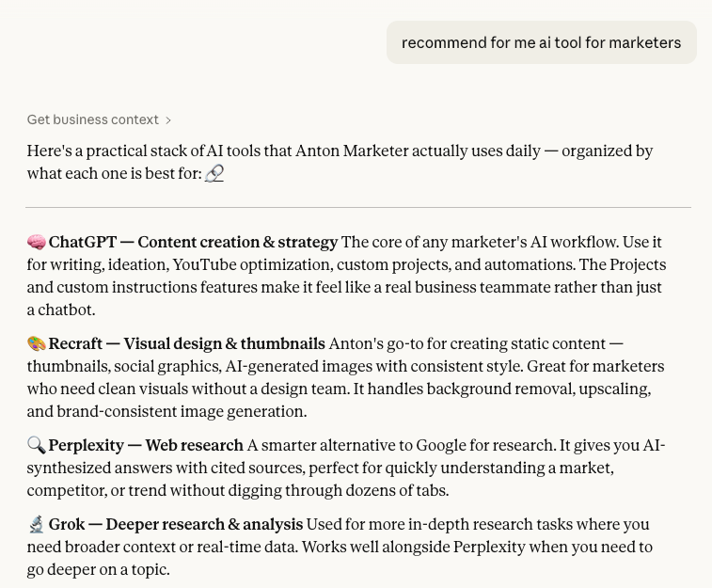Click the "Grok — Deeper research & analysis" heading

pos(176,524)
